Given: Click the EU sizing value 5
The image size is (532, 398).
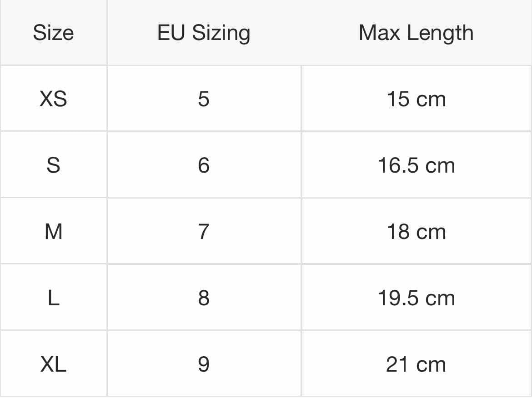Looking at the screenshot, I should click(x=204, y=98).
